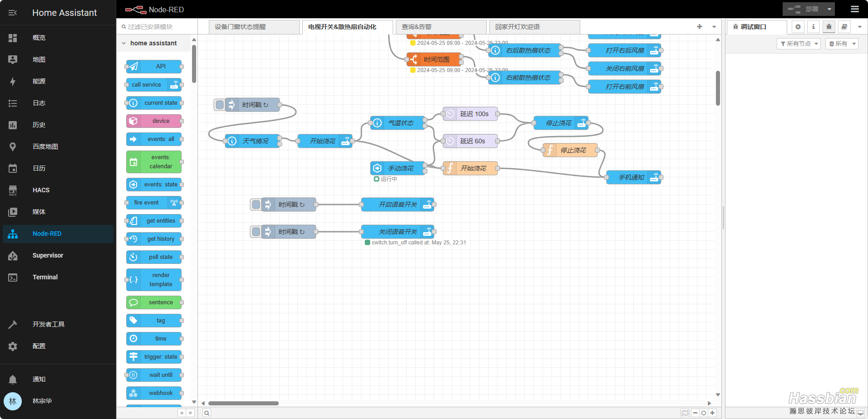Screen dimensions: 868x419
Task: Click the canvas vertical scrollbar thumb
Action: click(718, 88)
